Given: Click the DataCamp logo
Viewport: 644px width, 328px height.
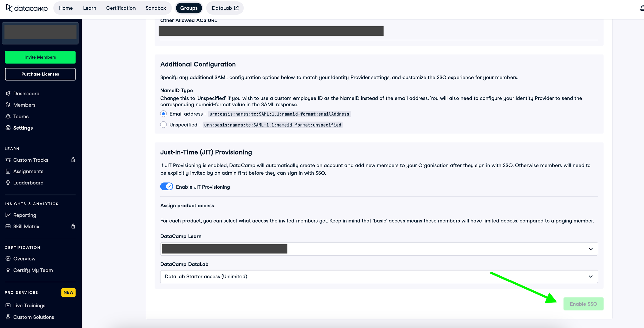Looking at the screenshot, I should tap(27, 8).
